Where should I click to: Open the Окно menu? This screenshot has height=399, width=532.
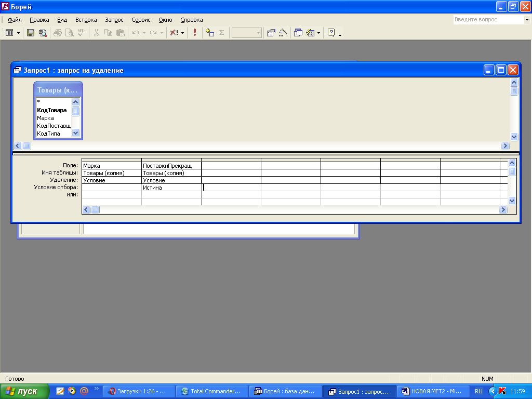tap(165, 20)
